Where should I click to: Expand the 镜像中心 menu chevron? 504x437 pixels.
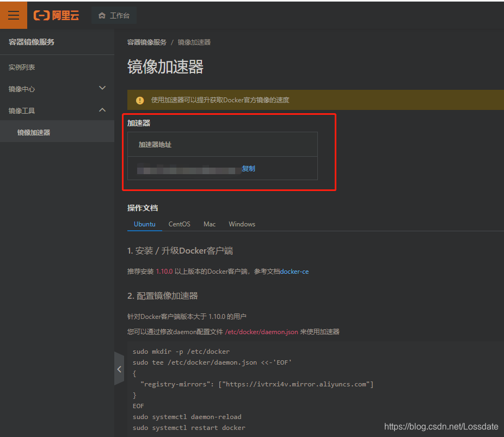[x=102, y=88]
